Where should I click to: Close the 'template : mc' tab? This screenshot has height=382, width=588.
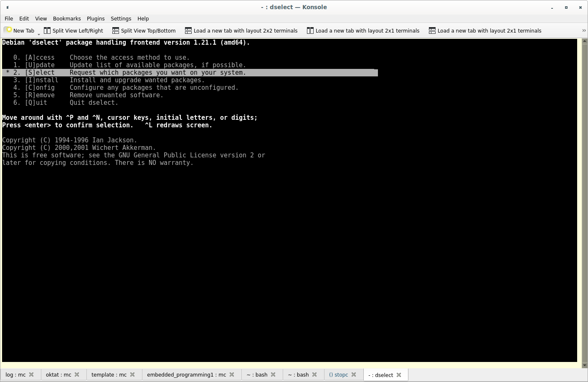pyautogui.click(x=132, y=375)
